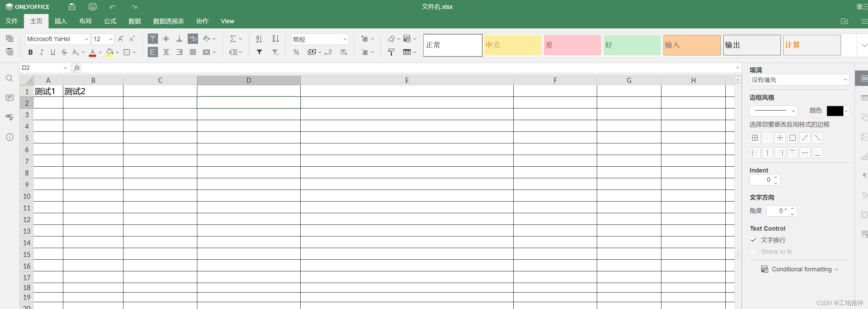Click the AutoSum sigma icon
Image resolution: width=868 pixels, height=309 pixels.
(233, 39)
